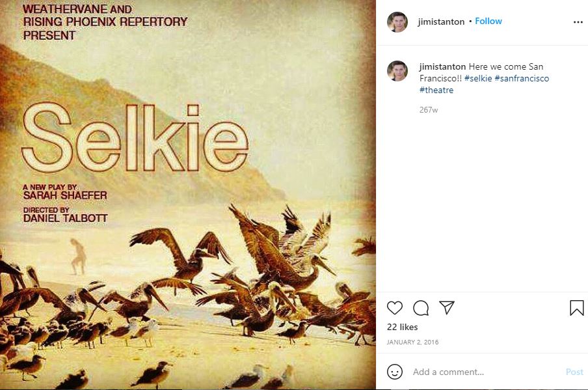Save the post with the bookmark icon
The height and width of the screenshot is (390, 588).
click(x=576, y=308)
